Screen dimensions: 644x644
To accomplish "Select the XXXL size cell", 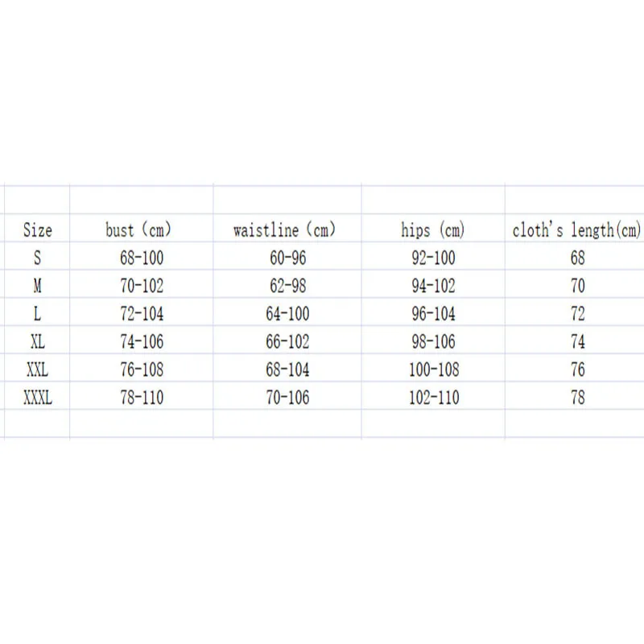I will coord(37,397).
